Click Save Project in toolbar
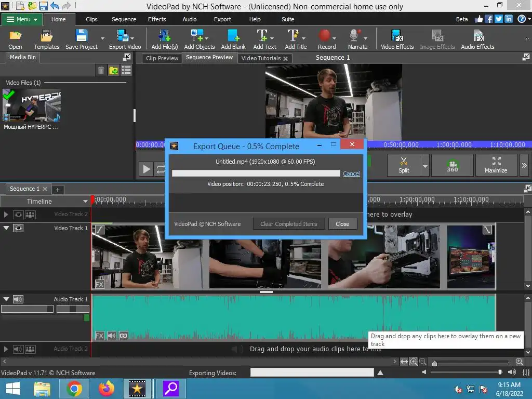 82,39
